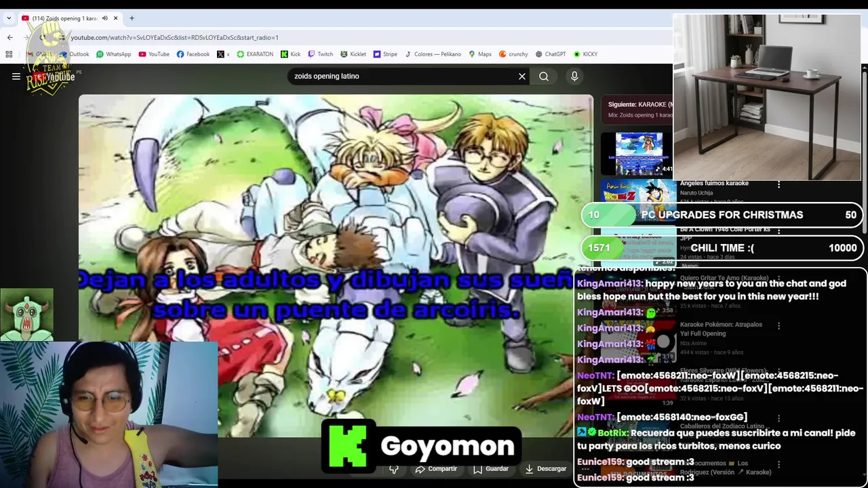The height and width of the screenshot is (488, 868).
Task: Click NeoTNT's 'LETS GOO' chat message
Action: pos(719,388)
